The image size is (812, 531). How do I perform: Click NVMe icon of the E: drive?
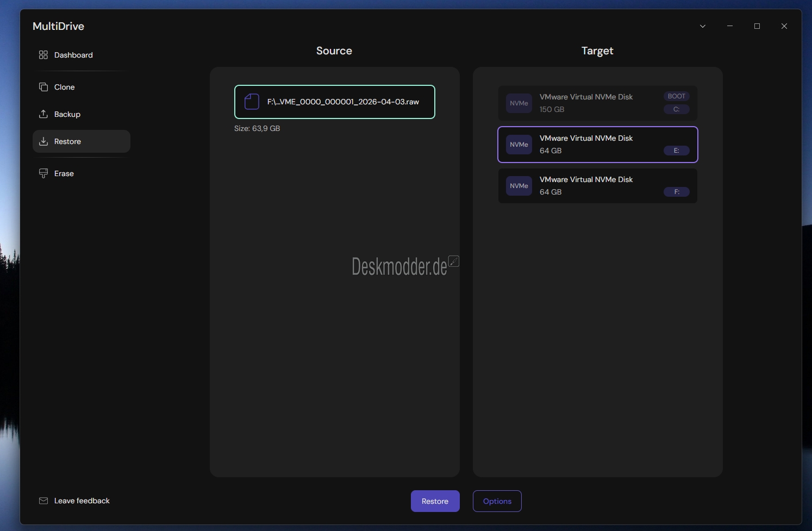click(519, 145)
